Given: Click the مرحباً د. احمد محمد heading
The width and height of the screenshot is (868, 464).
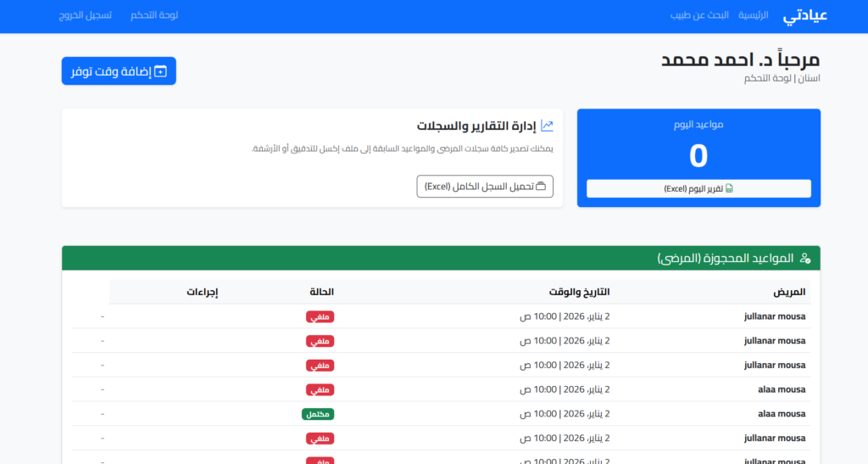Looking at the screenshot, I should coord(741,59).
